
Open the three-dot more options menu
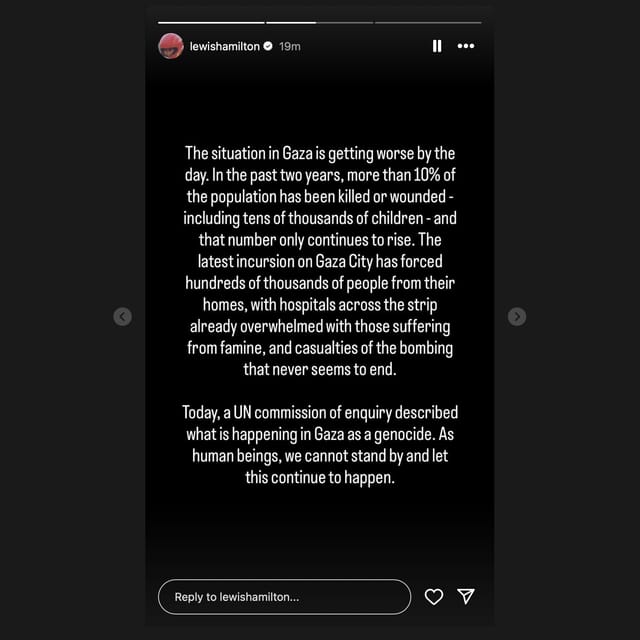coord(466,46)
